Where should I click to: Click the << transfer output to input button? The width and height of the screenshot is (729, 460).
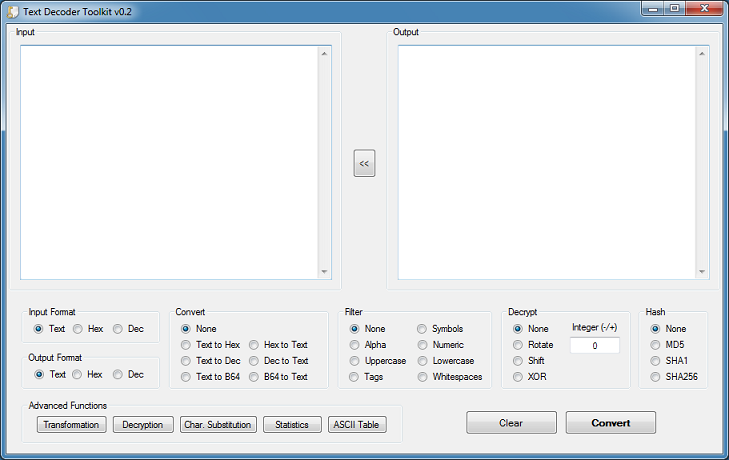(364, 163)
